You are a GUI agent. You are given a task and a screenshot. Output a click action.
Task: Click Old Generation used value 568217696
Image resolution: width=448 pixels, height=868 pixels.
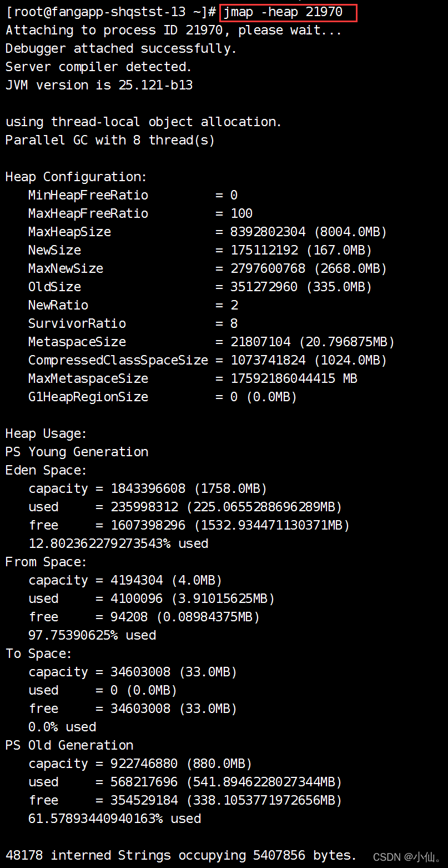click(x=144, y=782)
